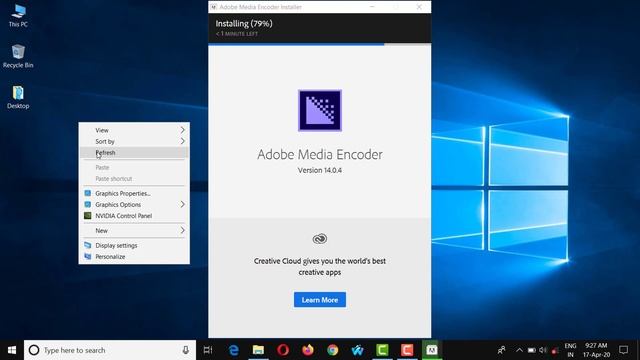Open the red Camtasia recorder taskbar icon

click(407, 350)
